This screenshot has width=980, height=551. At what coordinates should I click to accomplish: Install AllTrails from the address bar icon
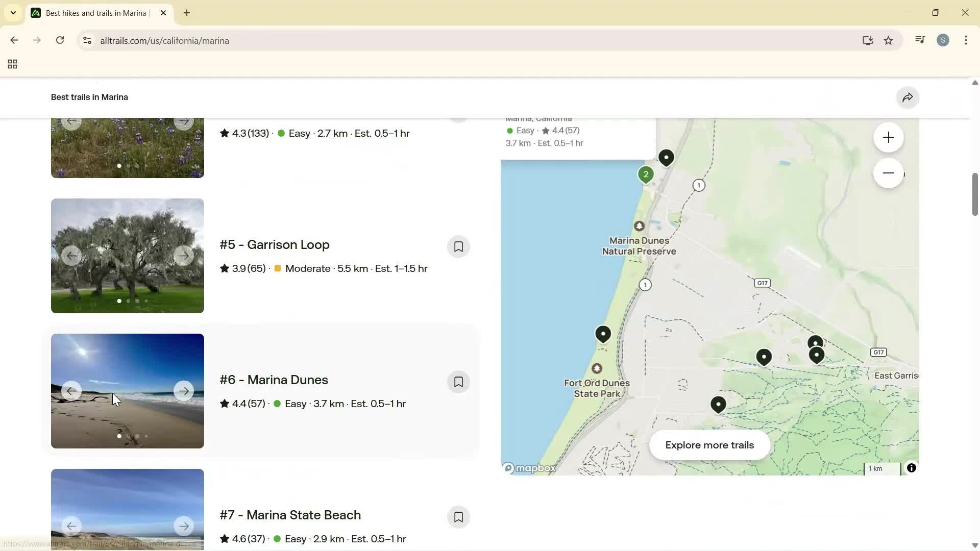(x=868, y=40)
